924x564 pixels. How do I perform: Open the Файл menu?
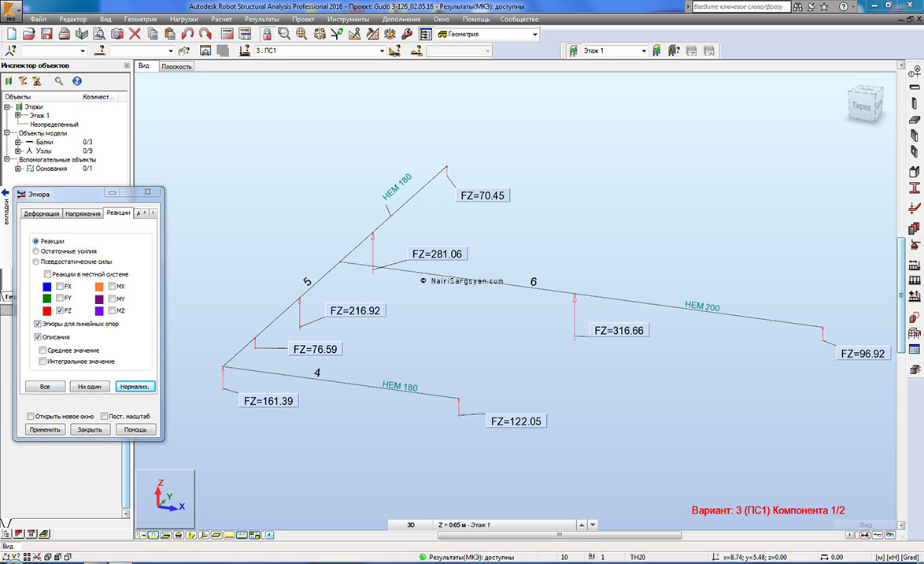point(39,20)
